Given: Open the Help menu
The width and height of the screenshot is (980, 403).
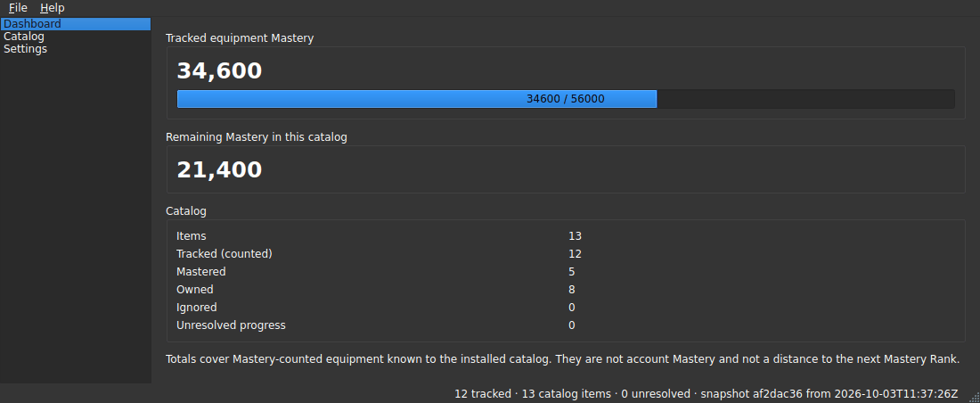Looking at the screenshot, I should coord(52,7).
